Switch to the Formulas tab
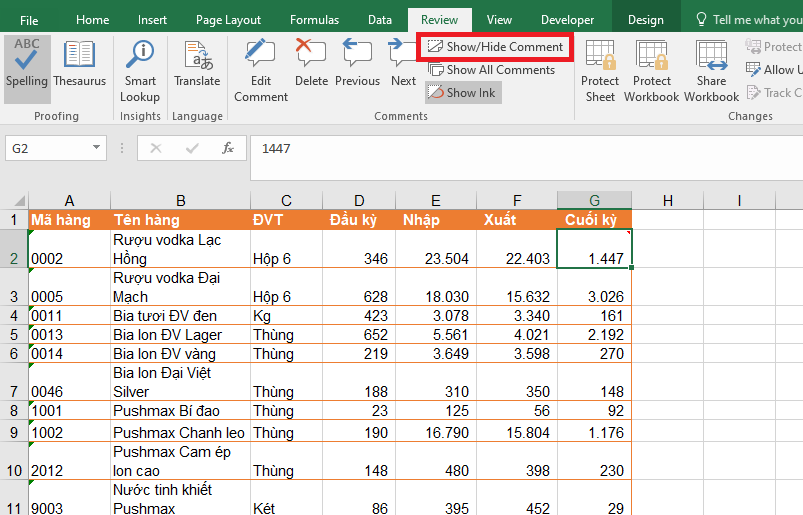The image size is (803, 515). pyautogui.click(x=314, y=20)
